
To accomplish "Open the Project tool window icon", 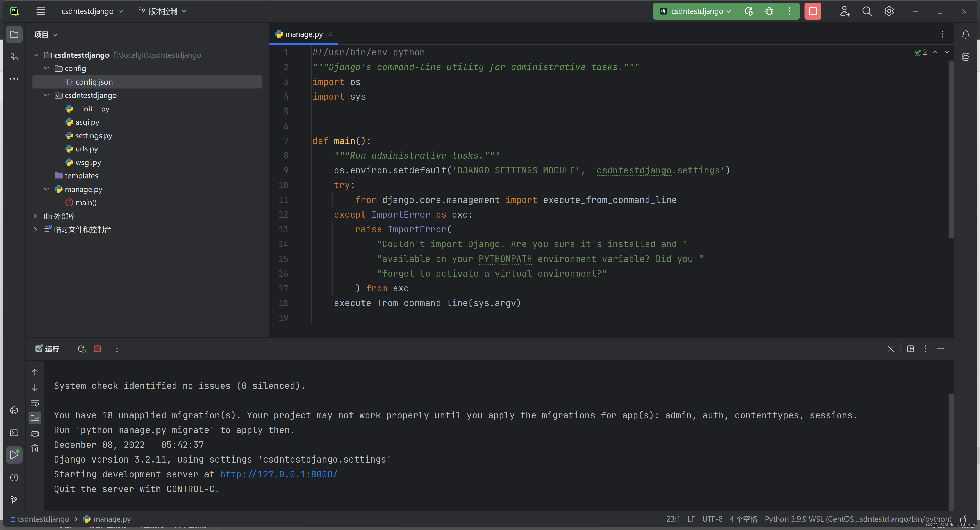I will tap(14, 35).
